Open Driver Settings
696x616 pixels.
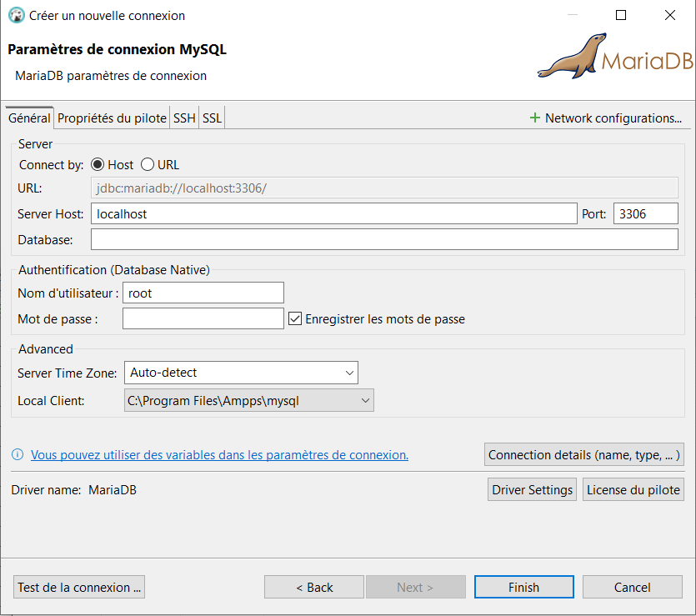pos(532,489)
